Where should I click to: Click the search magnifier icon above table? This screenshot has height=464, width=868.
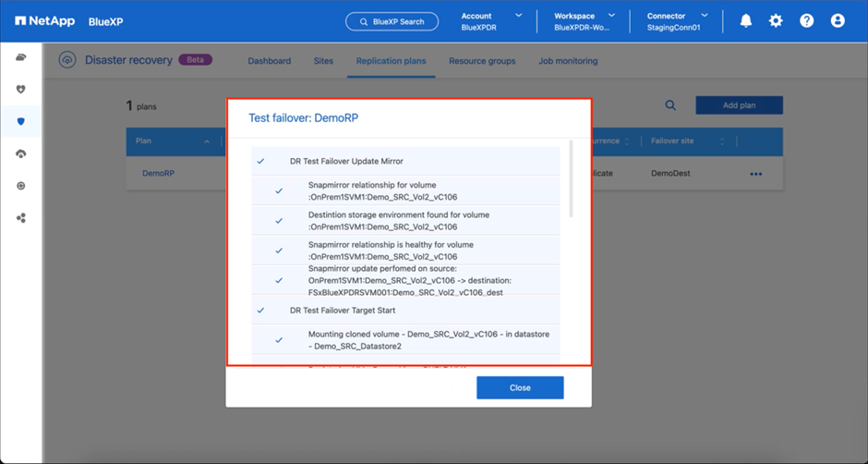[671, 106]
